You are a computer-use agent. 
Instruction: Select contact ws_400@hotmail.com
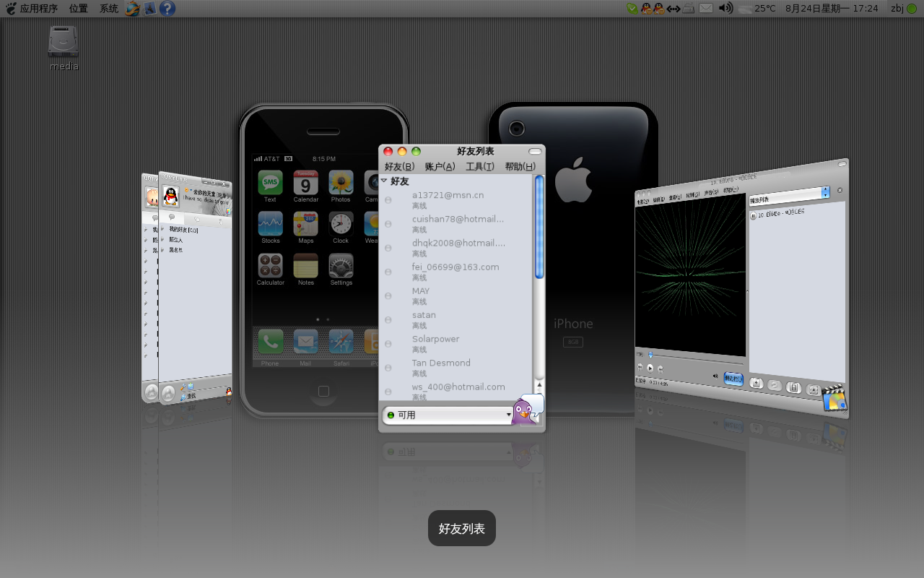(456, 391)
